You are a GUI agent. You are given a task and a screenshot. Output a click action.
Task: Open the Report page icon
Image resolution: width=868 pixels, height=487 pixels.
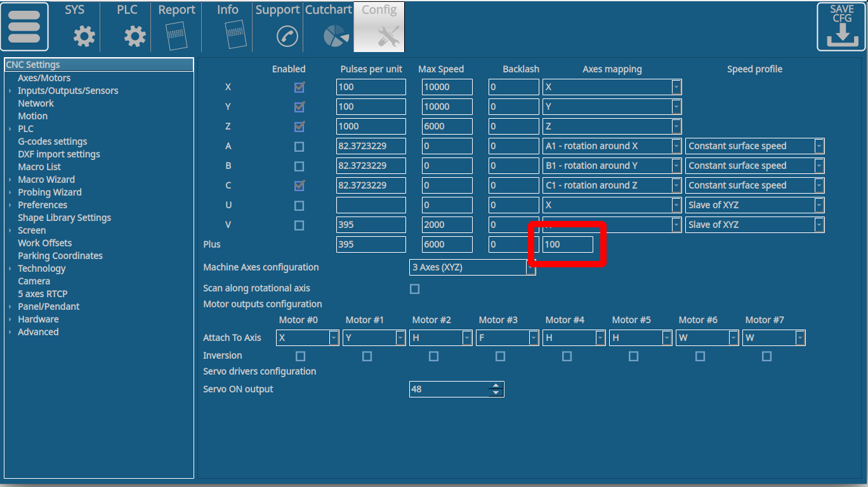click(176, 36)
